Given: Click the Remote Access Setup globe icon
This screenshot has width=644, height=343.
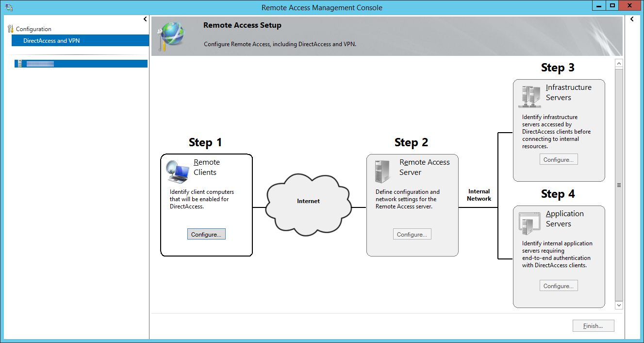Looking at the screenshot, I should point(171,36).
